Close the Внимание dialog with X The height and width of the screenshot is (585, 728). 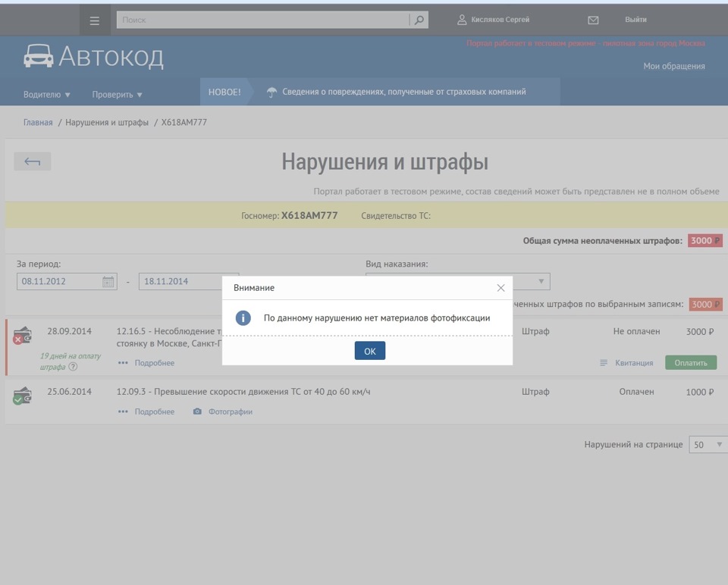coord(500,288)
